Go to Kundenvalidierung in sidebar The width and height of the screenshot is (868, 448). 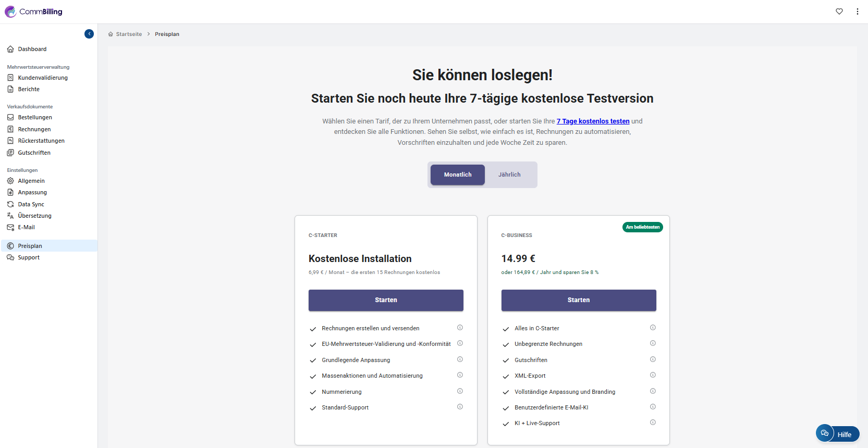click(42, 78)
